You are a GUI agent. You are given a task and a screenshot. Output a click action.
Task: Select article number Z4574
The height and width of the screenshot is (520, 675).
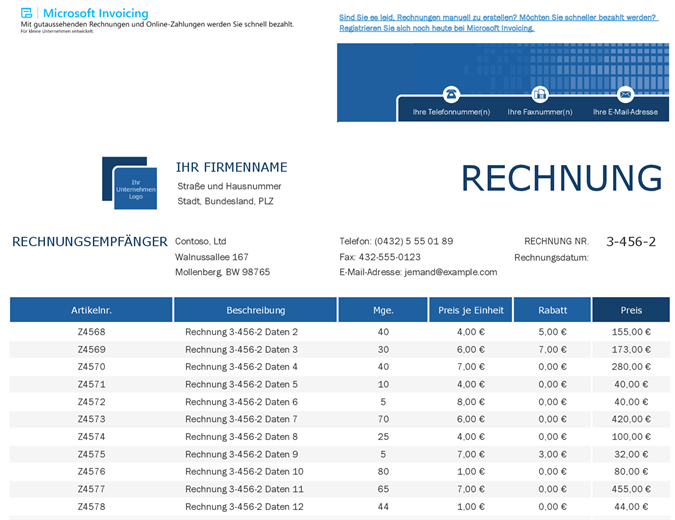pyautogui.click(x=91, y=437)
